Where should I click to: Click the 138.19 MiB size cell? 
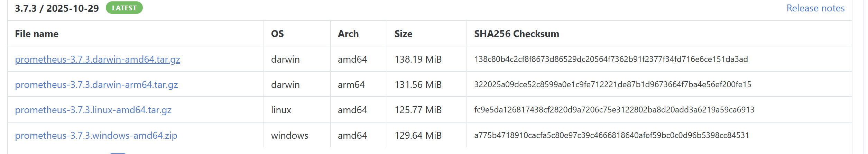tap(418, 60)
